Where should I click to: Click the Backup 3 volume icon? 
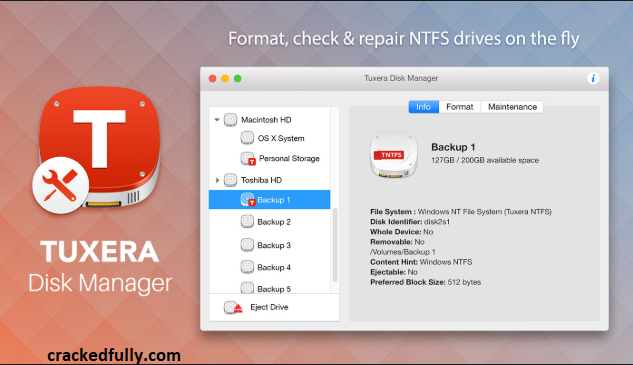point(247,245)
